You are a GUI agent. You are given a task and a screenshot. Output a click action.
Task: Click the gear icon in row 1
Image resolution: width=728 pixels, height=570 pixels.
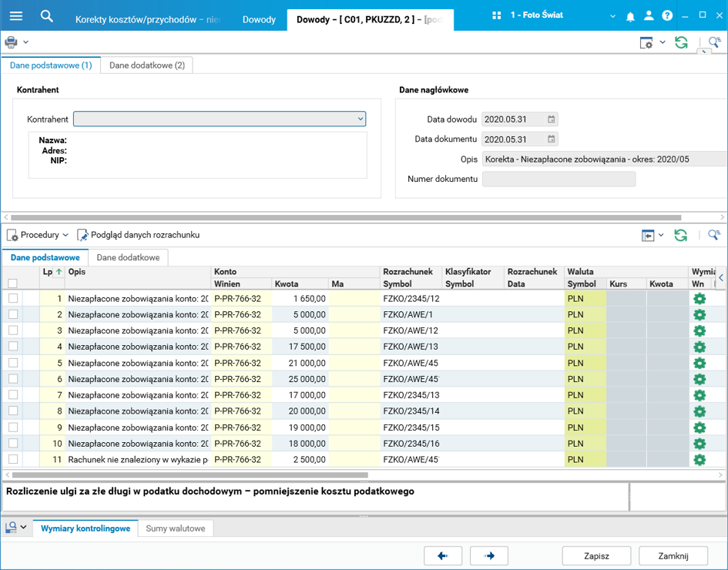point(699,299)
